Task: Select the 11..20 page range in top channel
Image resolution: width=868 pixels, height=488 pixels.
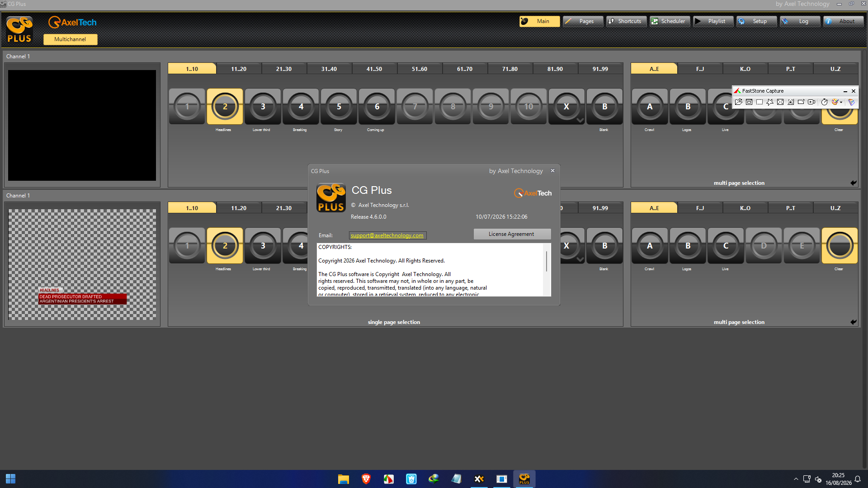Action: coord(239,69)
